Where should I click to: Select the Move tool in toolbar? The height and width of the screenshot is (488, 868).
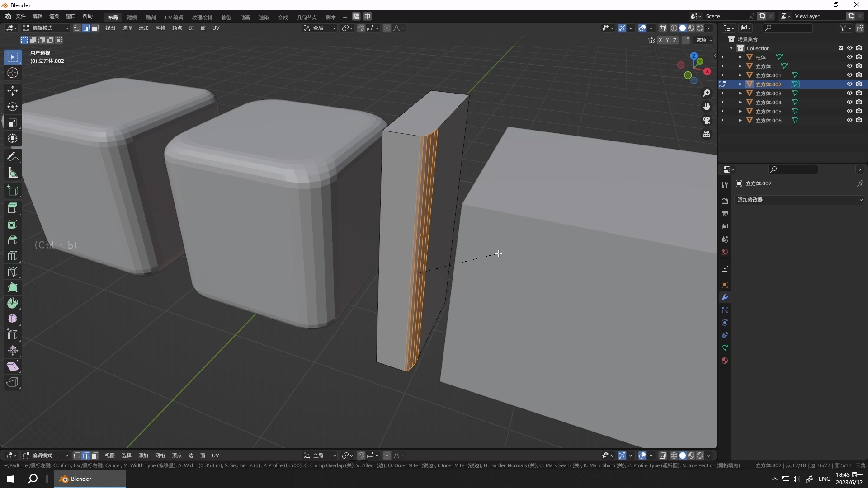(13, 91)
